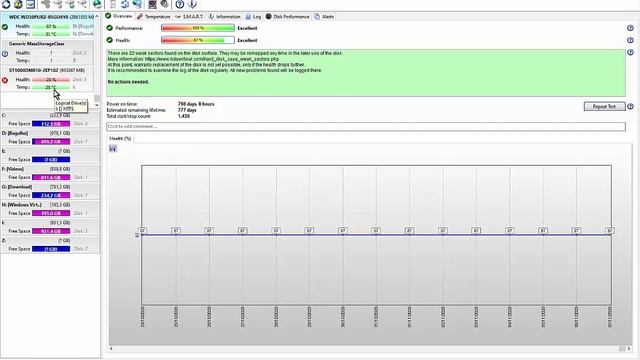The height and width of the screenshot is (360, 640).
Task: Click the help icon beside the green status text box
Action: [x=630, y=52]
